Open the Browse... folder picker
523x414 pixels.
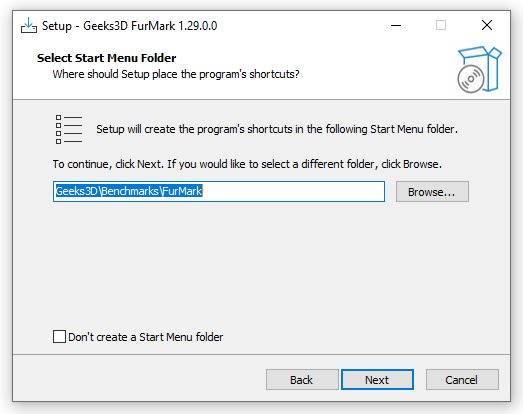[432, 192]
